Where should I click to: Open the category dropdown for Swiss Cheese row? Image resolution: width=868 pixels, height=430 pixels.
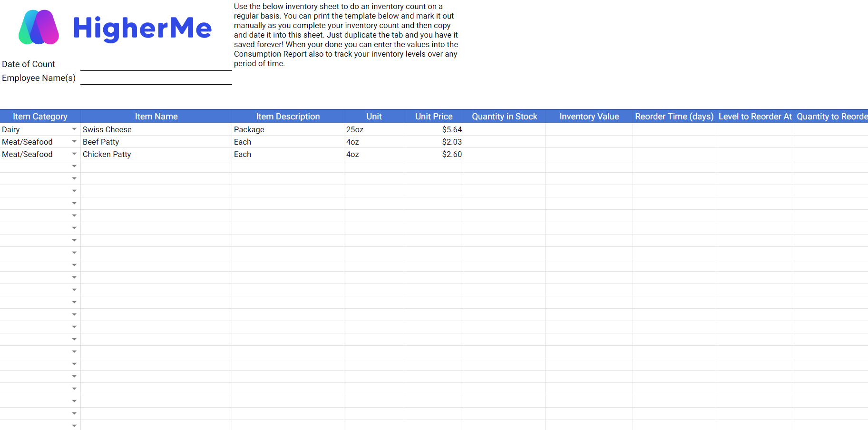click(75, 129)
